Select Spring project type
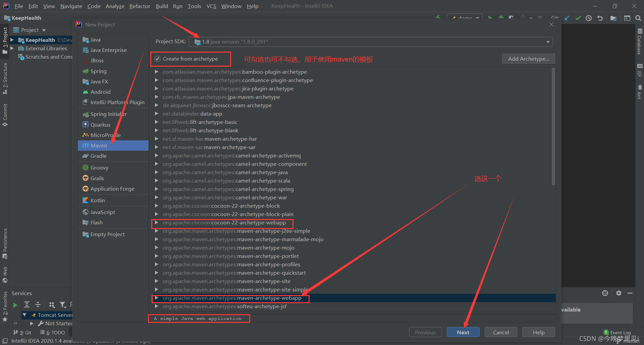Screen dimensions: 644x345 tap(113, 71)
